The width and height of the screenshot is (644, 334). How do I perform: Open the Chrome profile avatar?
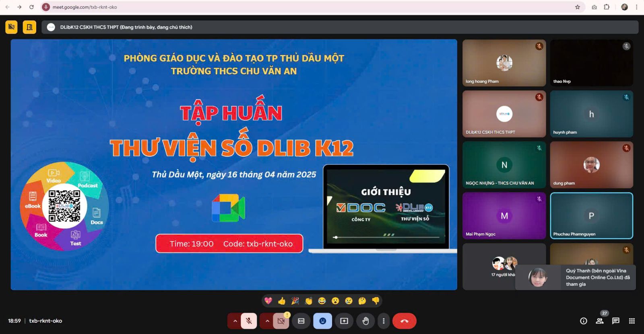[x=624, y=7]
